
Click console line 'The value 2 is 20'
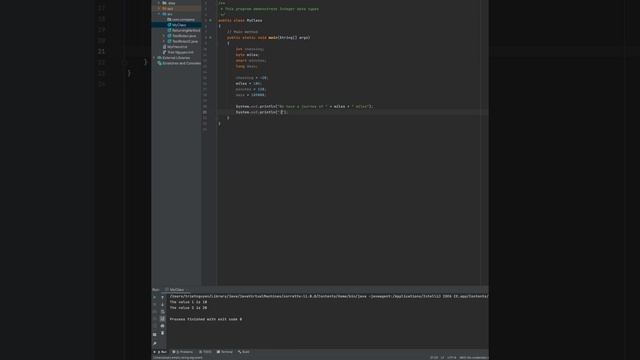[x=188, y=308]
